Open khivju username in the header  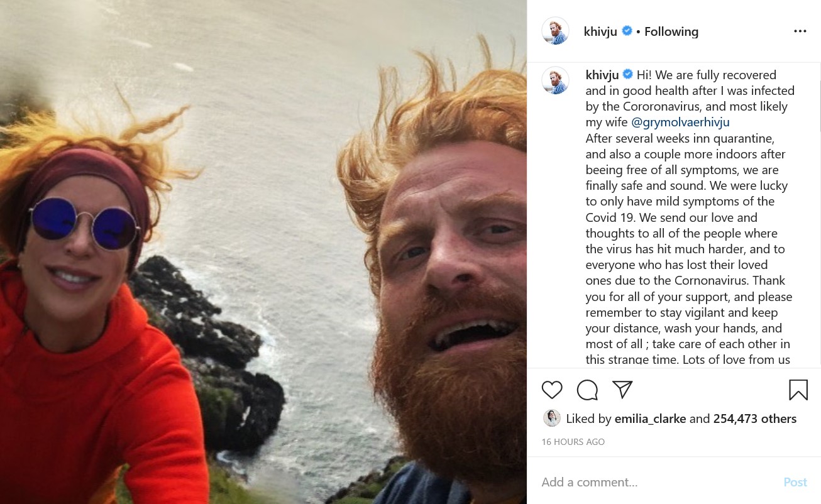pyautogui.click(x=600, y=31)
